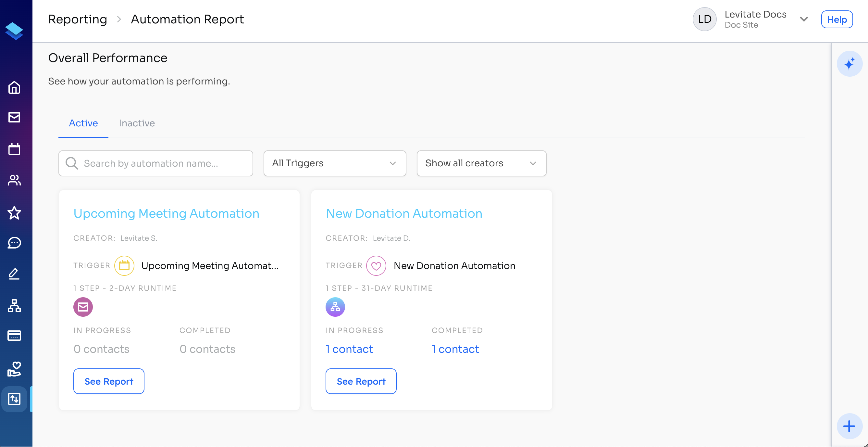Click the blue plus quick-add button
The width and height of the screenshot is (868, 447).
(849, 426)
